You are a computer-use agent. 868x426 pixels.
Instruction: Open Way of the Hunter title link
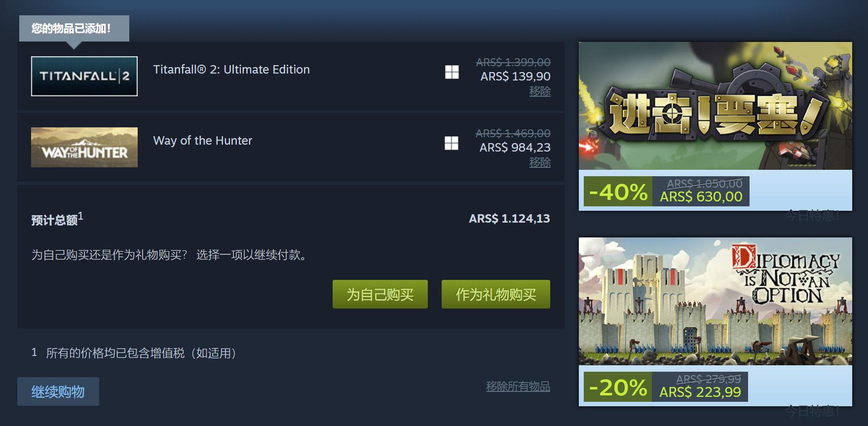pos(203,141)
